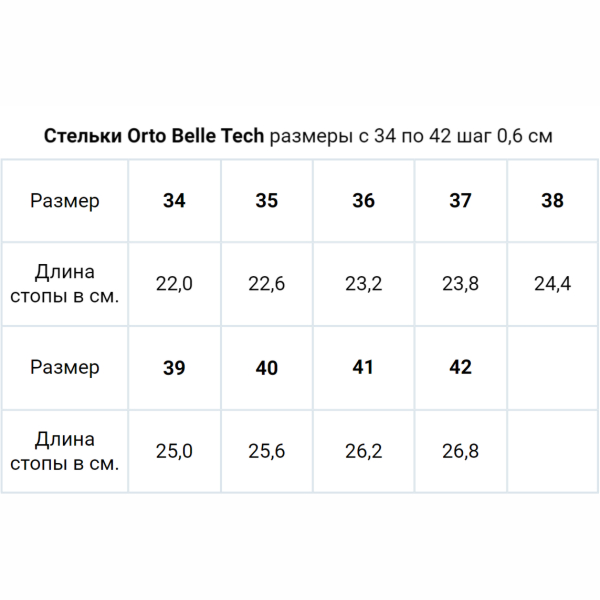The image size is (600, 600).
Task: Pick size 36 in the table
Action: pos(364,201)
